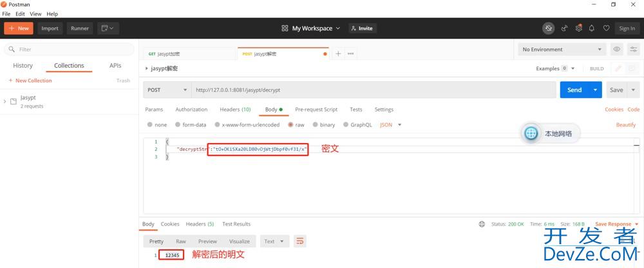Viewport: 644px width, 268px height.
Task: Open the manage environments sliders icon
Action: [x=633, y=50]
